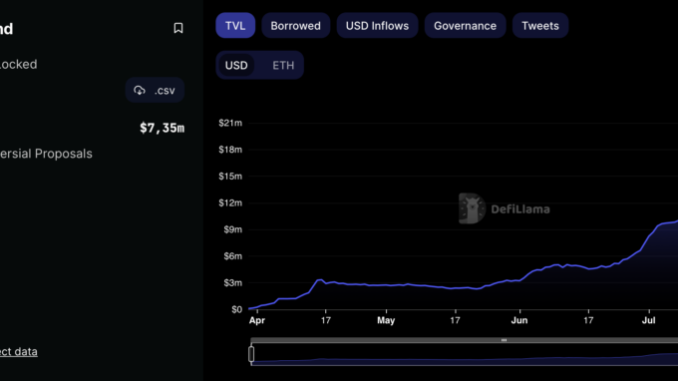Click the $12m y-axis label

230,203
